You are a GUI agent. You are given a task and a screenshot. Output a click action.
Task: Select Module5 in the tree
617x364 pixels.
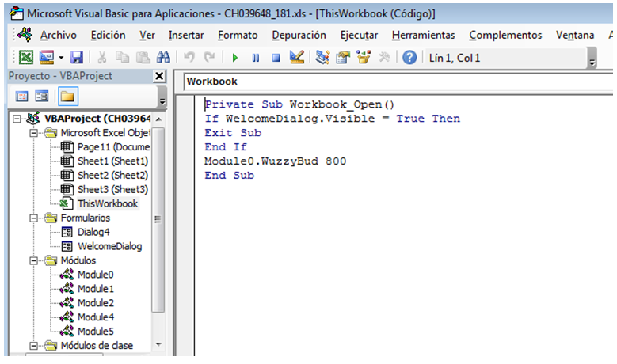96,331
